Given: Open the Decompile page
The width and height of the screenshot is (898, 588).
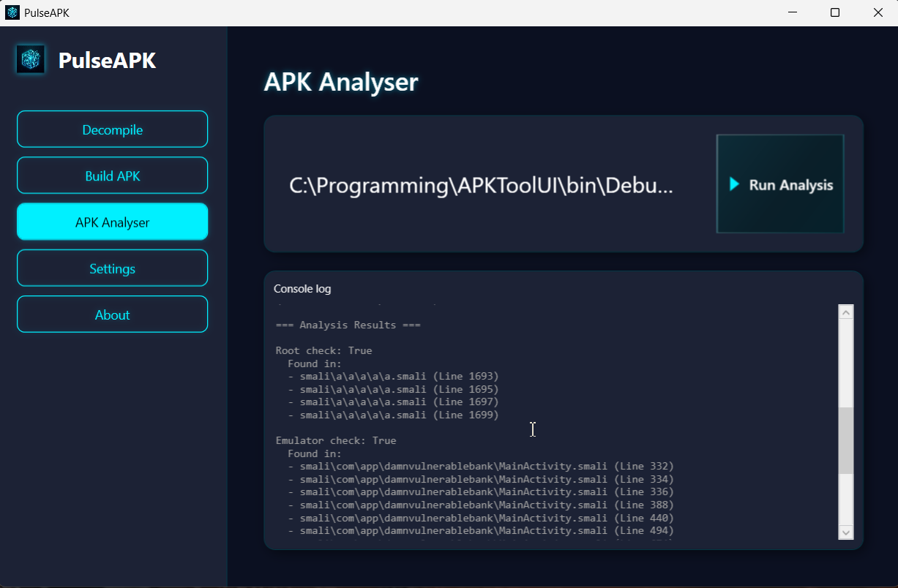Looking at the screenshot, I should [113, 129].
